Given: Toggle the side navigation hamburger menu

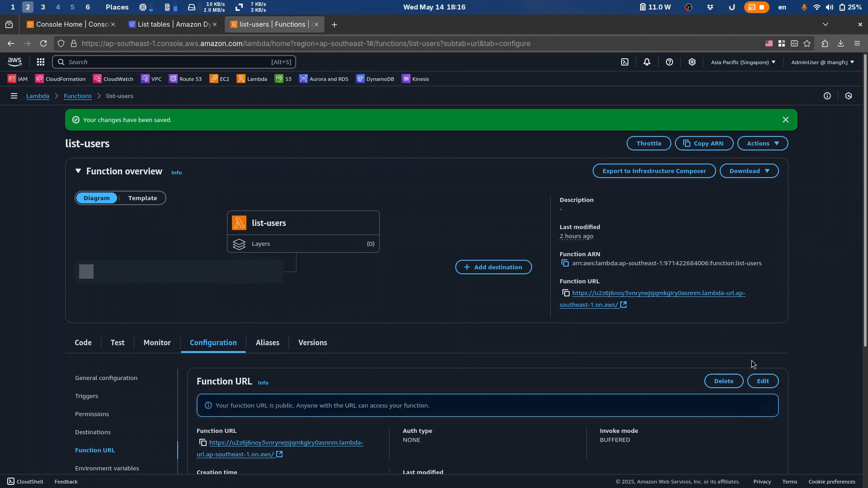Looking at the screenshot, I should tap(14, 96).
